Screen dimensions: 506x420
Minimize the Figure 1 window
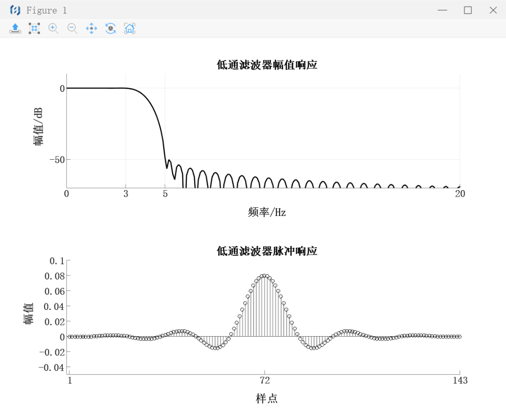point(442,10)
